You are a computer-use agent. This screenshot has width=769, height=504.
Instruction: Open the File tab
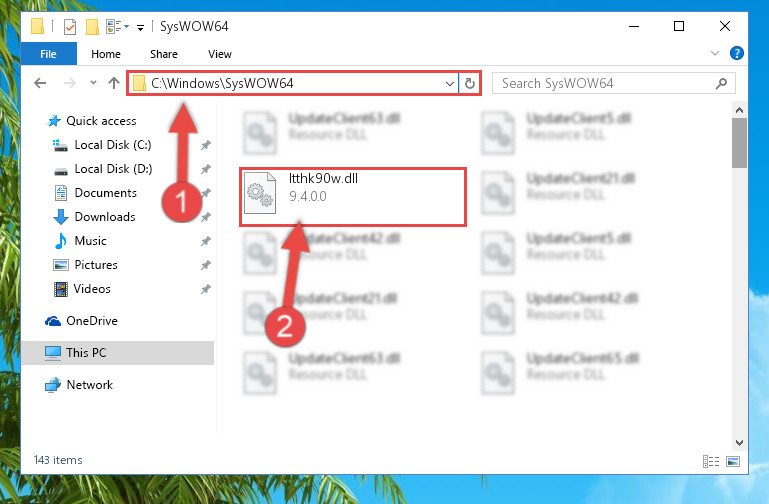pyautogui.click(x=49, y=54)
